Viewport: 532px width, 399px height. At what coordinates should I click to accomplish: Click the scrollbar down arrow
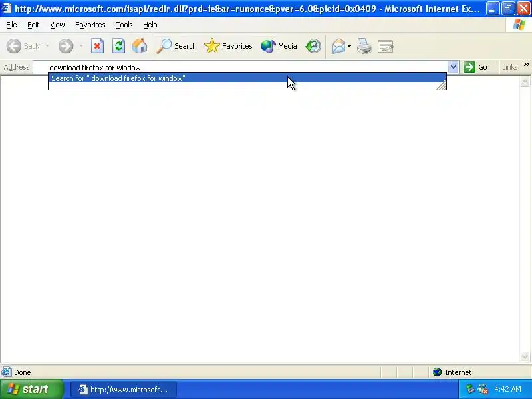coord(525,356)
